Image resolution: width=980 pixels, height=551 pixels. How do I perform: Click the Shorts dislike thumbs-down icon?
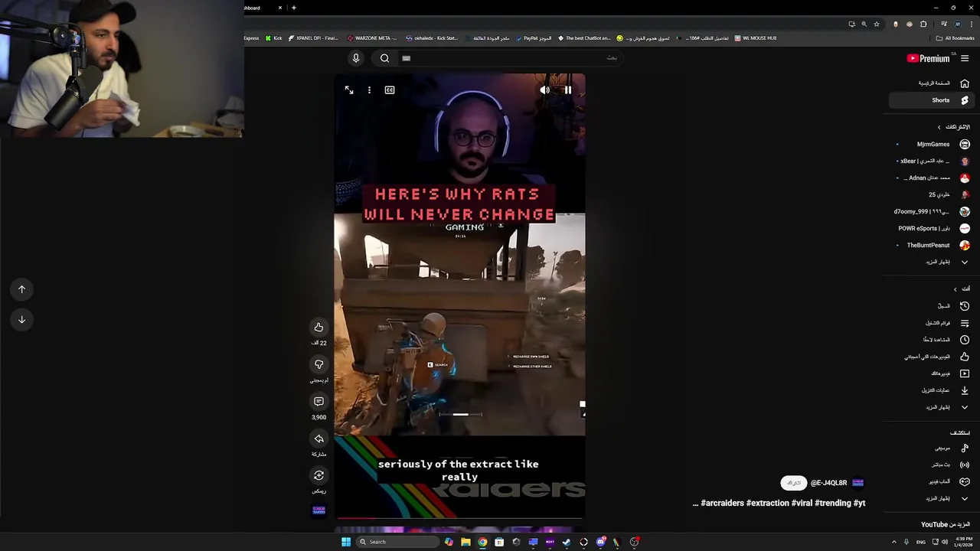pos(318,364)
